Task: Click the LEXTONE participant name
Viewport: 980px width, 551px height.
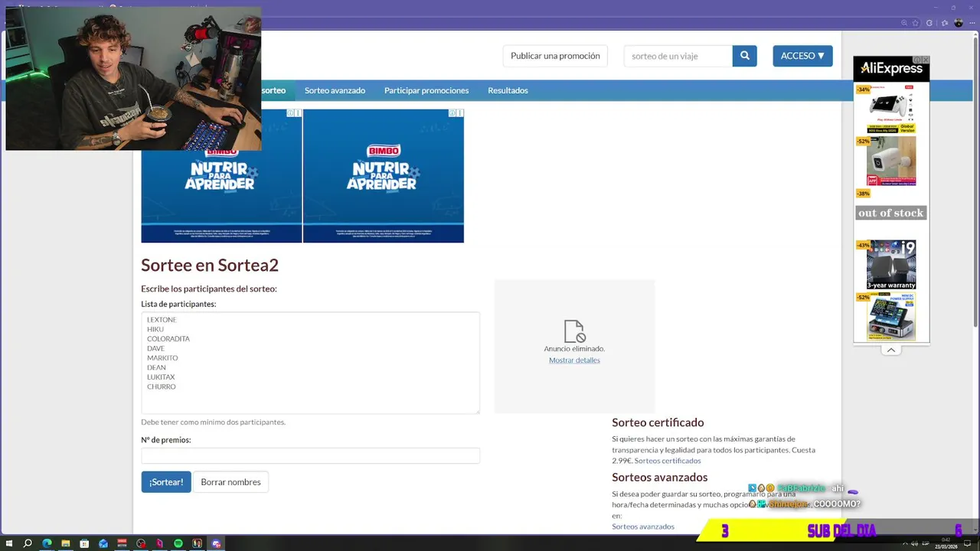Action: (162, 320)
